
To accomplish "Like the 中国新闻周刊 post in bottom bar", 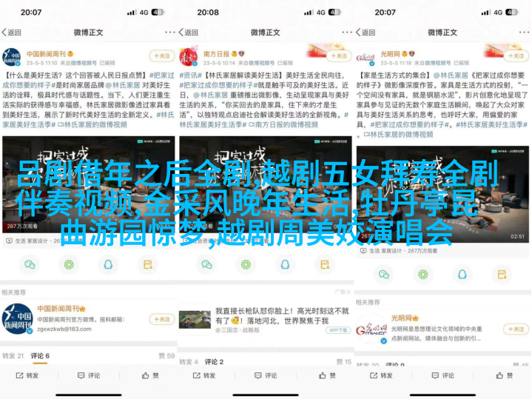I will coord(147,375).
